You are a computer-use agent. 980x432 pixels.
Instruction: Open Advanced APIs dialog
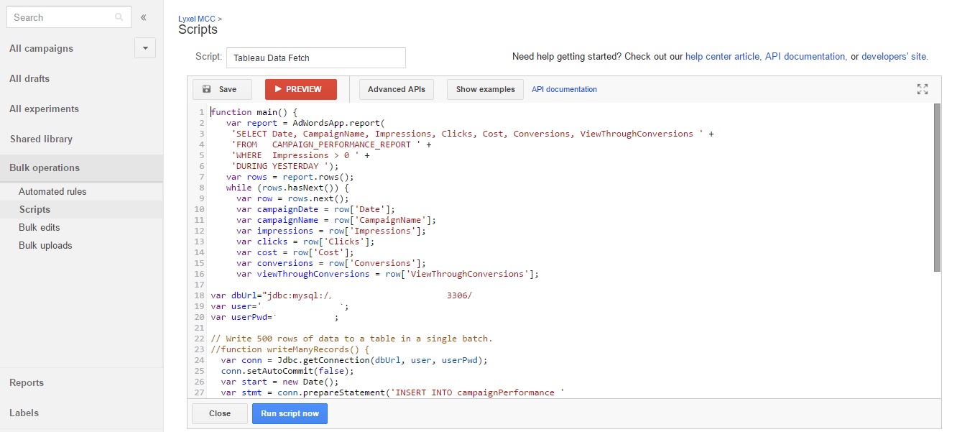click(396, 89)
